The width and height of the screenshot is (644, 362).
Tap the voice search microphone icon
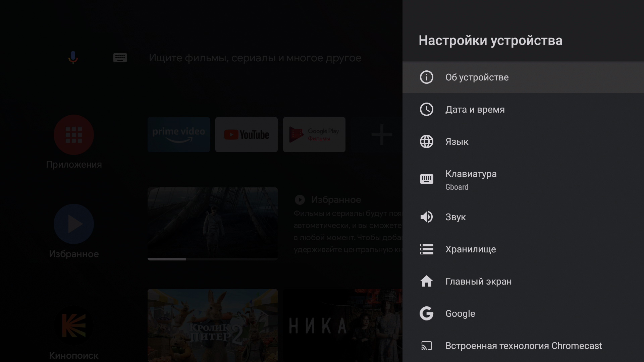pyautogui.click(x=73, y=58)
